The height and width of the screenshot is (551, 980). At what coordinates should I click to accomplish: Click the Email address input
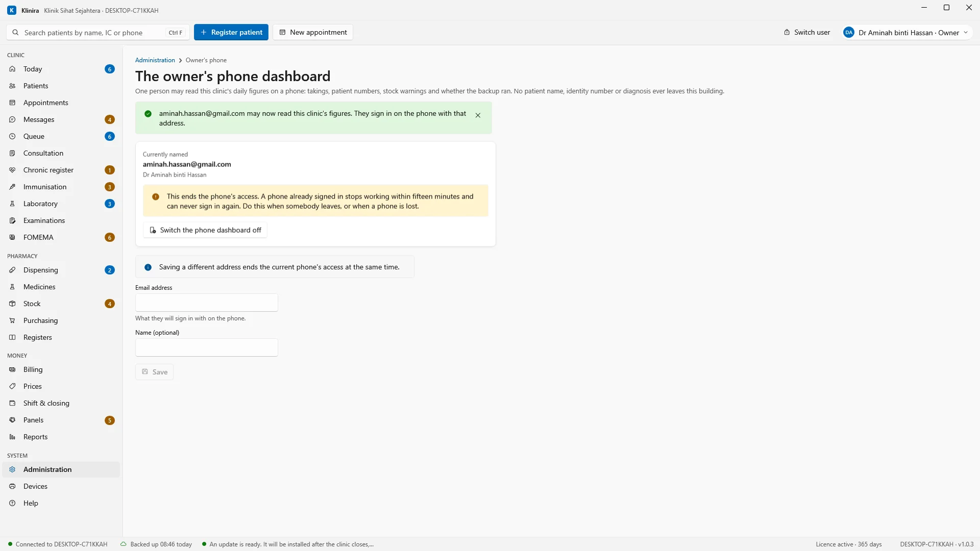[x=207, y=303]
